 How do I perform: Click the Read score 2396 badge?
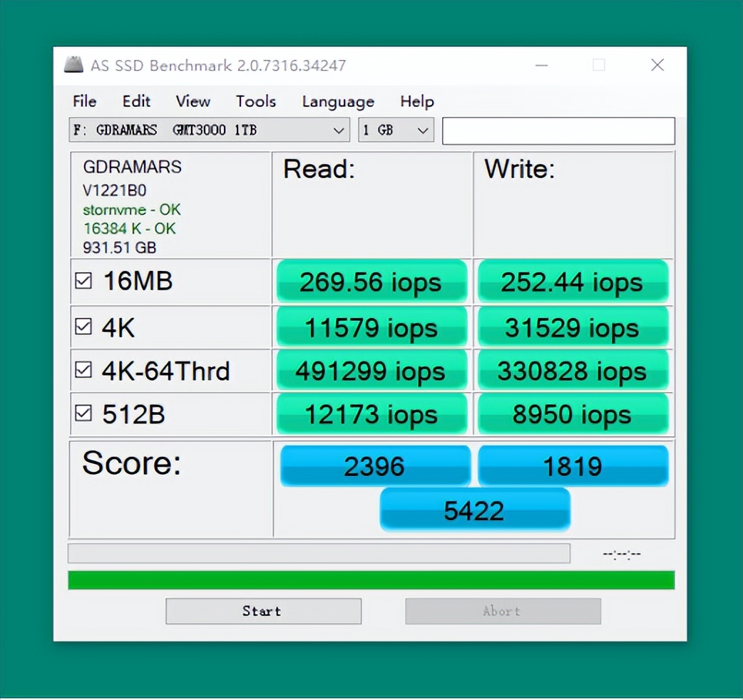pos(376,465)
